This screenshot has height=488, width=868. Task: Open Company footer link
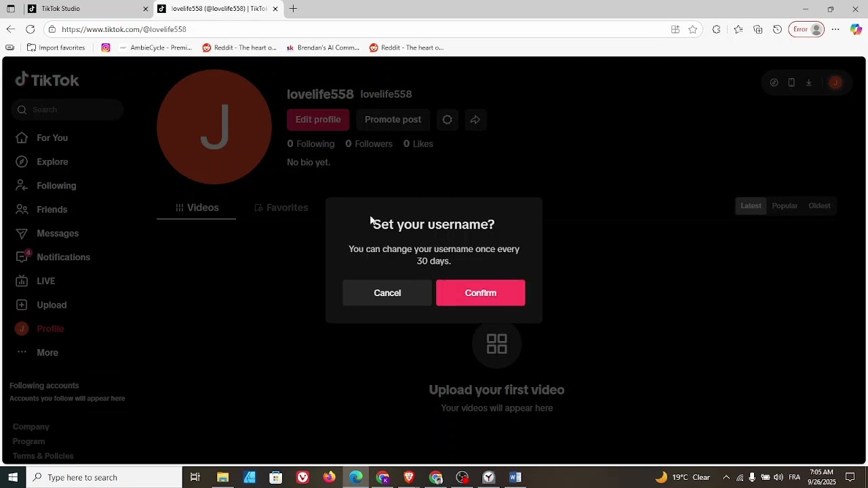coord(31,427)
